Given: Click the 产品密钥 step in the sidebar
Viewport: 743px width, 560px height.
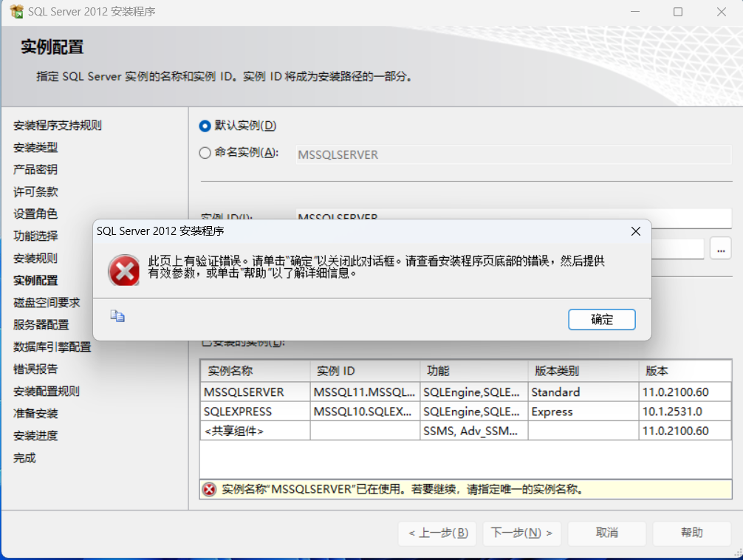Looking at the screenshot, I should pos(35,169).
